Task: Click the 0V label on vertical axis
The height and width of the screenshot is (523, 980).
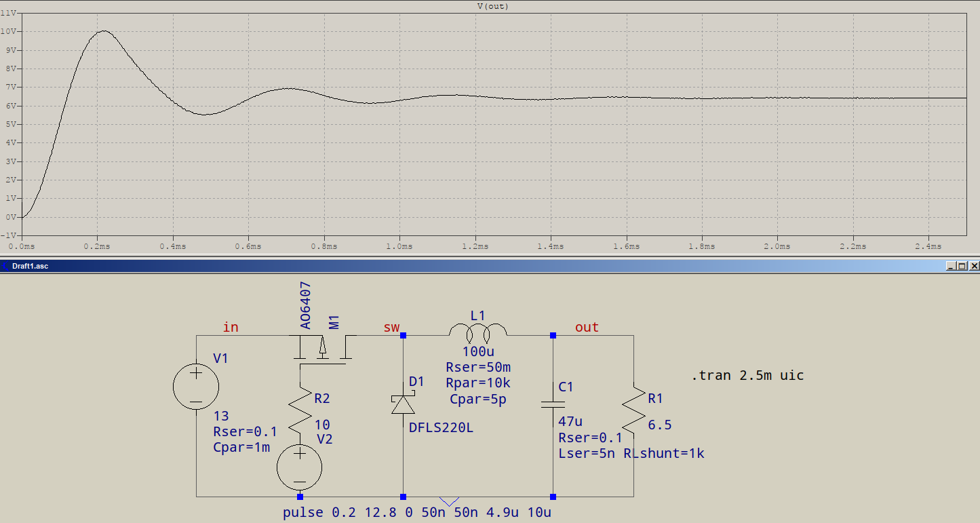Action: tap(11, 217)
